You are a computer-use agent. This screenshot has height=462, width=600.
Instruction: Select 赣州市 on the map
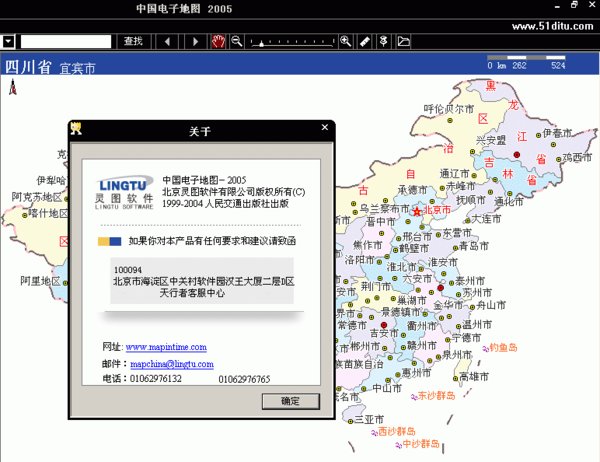422,346
